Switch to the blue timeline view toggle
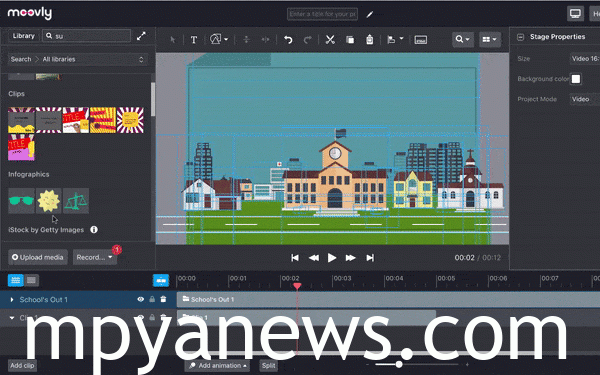600x375 pixels. pos(16,280)
